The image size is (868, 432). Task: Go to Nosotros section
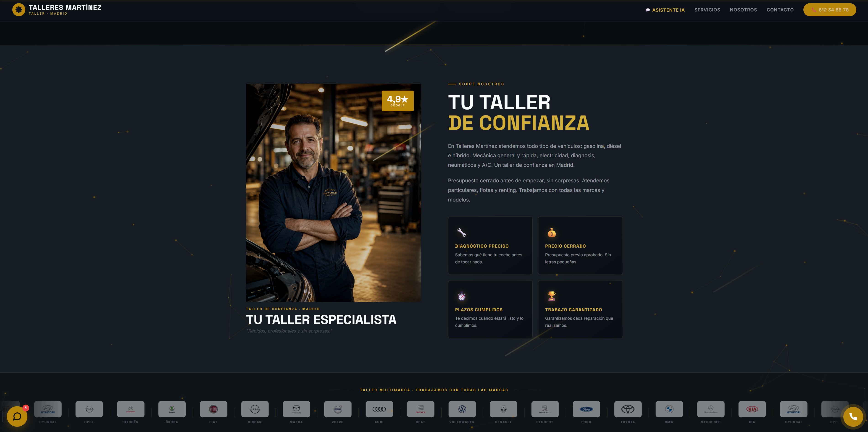tap(743, 10)
